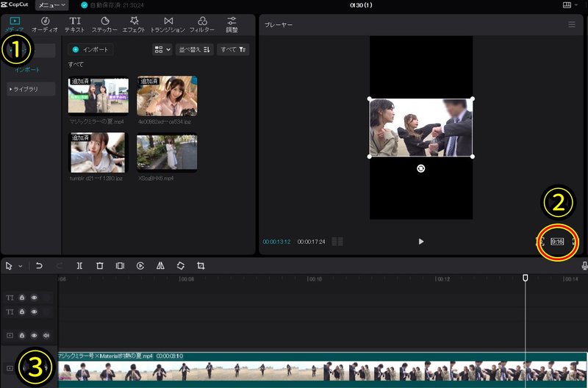Viewport: 588px width, 388px height.
Task: Click the redo icon
Action: point(59,266)
